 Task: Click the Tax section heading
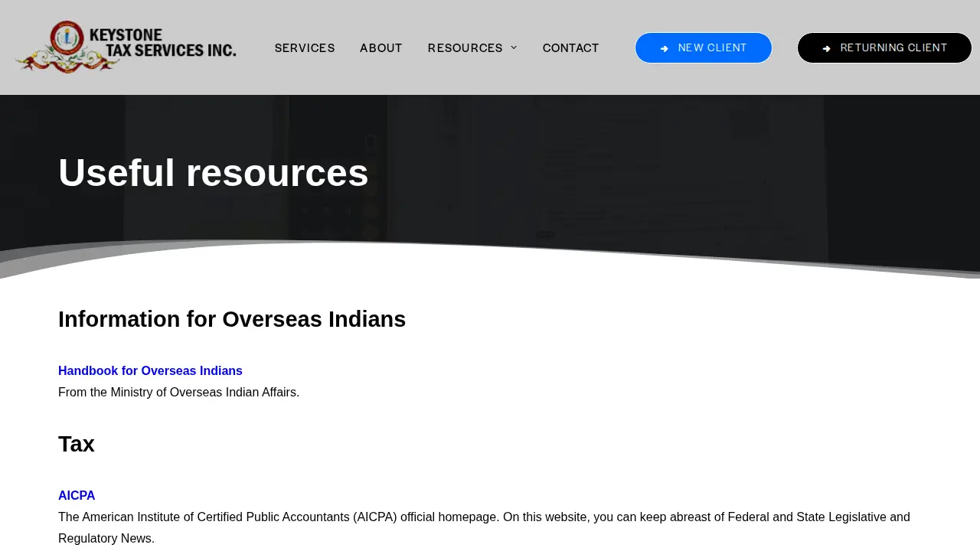(x=77, y=444)
